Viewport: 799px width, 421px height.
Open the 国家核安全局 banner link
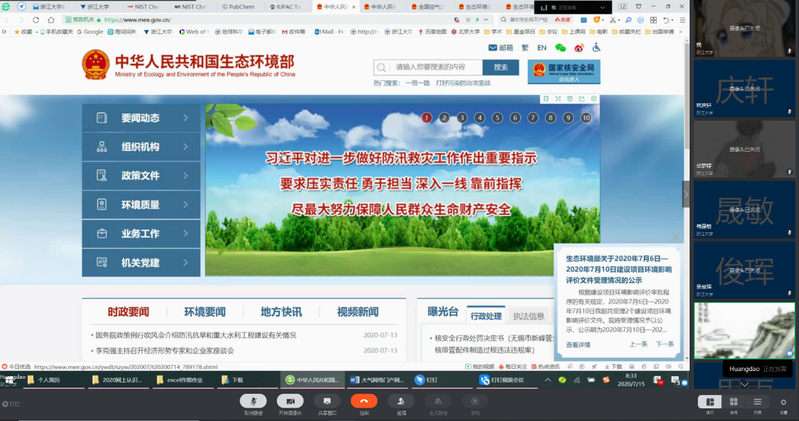click(564, 71)
